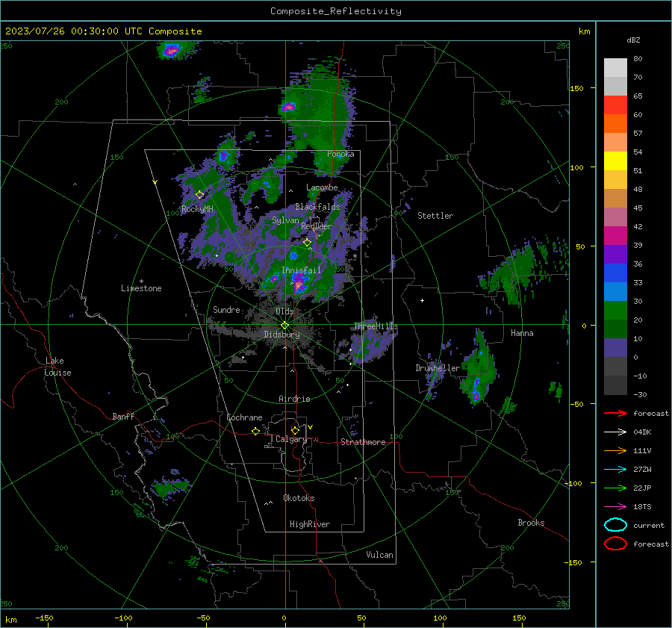672x628 pixels.
Task: Select the orange 111V arrow symbol
Action: click(615, 450)
